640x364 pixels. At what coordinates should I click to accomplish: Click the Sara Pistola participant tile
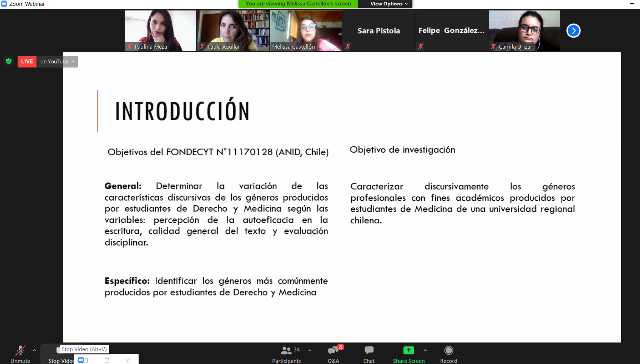point(378,31)
